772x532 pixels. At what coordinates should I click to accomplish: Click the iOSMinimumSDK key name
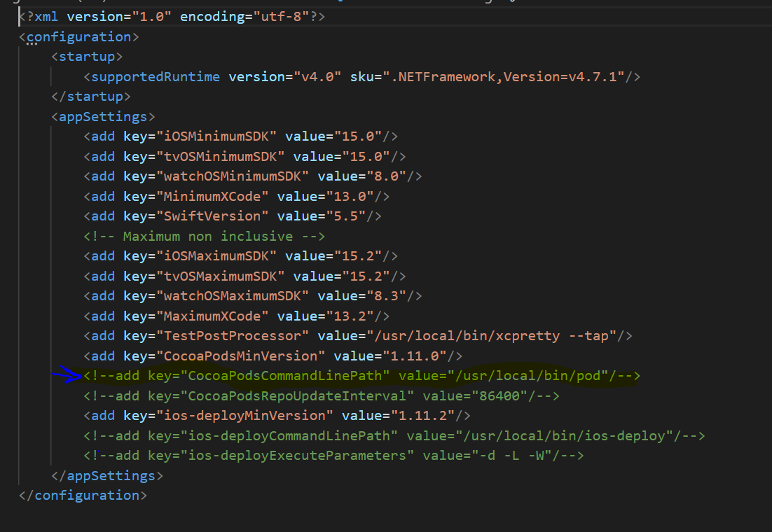point(207,136)
